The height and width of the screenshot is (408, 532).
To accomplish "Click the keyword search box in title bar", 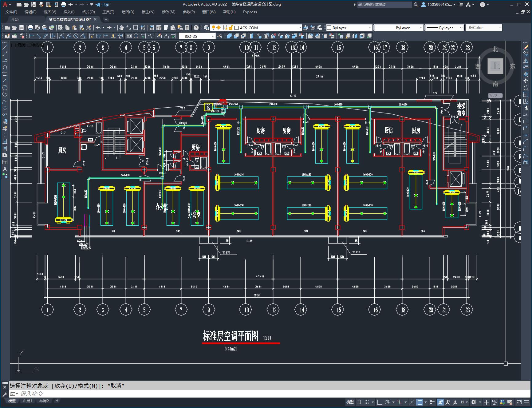I will click(x=384, y=5).
